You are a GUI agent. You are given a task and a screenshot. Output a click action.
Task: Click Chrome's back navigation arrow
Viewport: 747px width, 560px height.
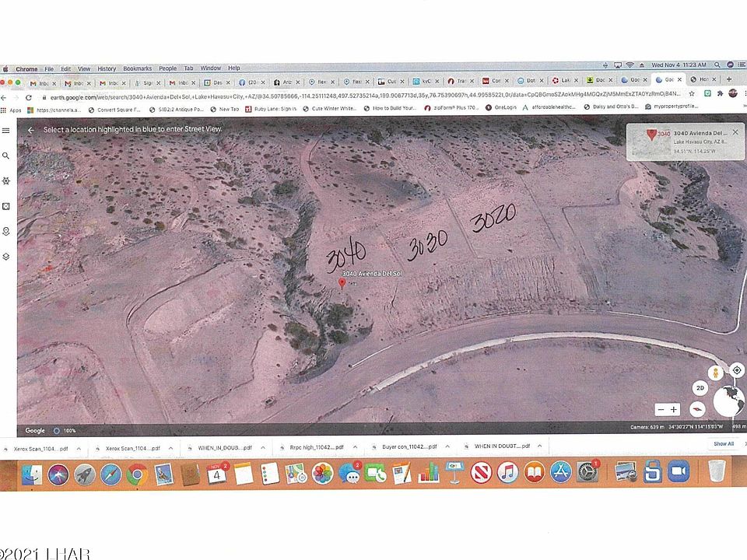4,98
